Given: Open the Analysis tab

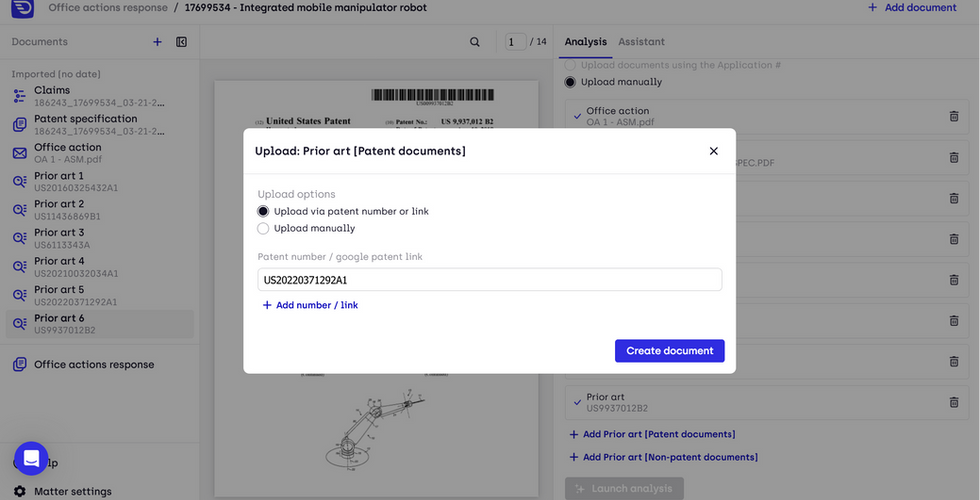Looking at the screenshot, I should 585,42.
